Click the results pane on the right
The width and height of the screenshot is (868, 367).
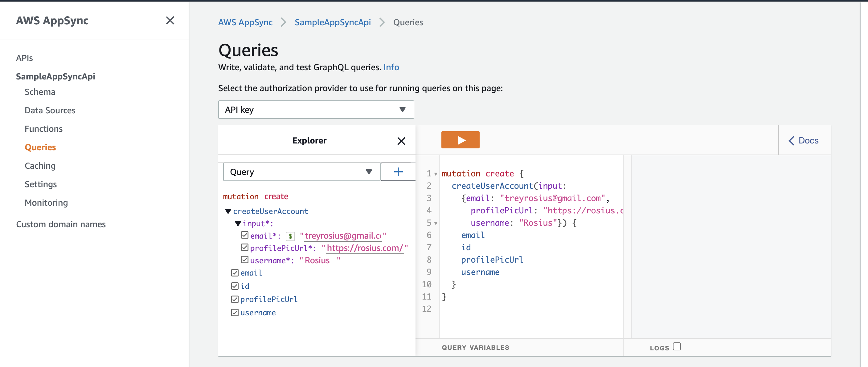[x=731, y=246]
